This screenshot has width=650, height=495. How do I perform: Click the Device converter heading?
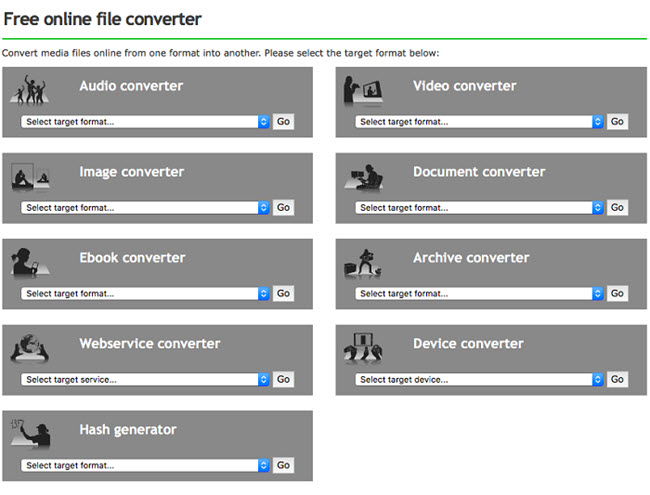point(468,343)
